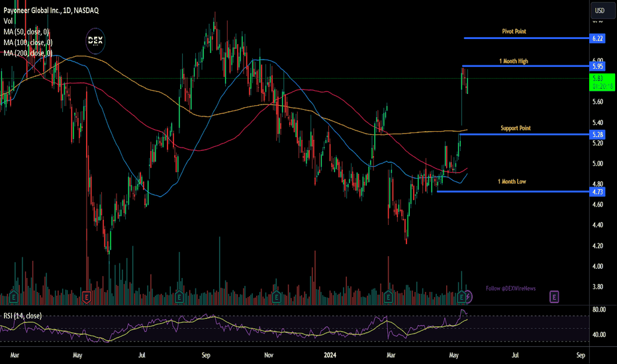This screenshot has height=364, width=617.
Task: Click the green 5.83 current price tag
Action: click(x=602, y=82)
